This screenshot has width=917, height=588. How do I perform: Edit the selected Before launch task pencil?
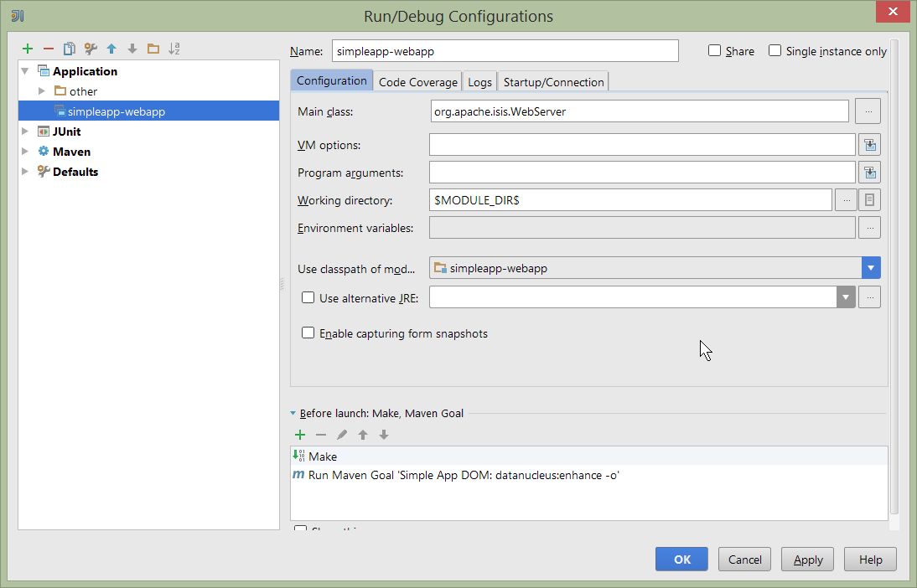(342, 435)
